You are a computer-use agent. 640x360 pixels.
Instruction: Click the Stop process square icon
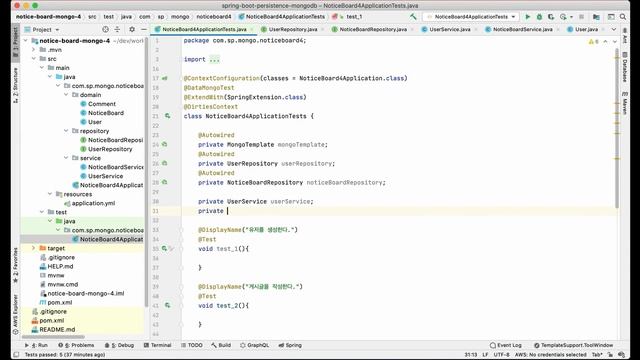point(582,17)
